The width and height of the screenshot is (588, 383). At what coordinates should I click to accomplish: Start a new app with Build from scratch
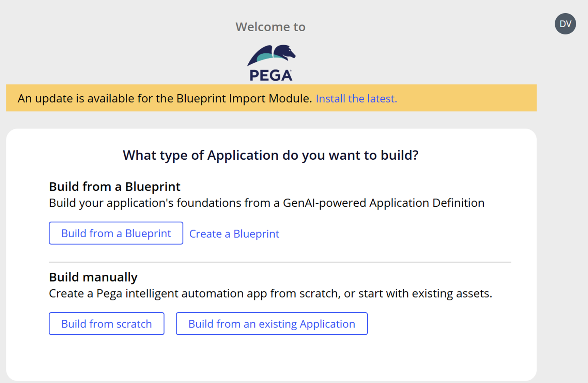pos(106,323)
